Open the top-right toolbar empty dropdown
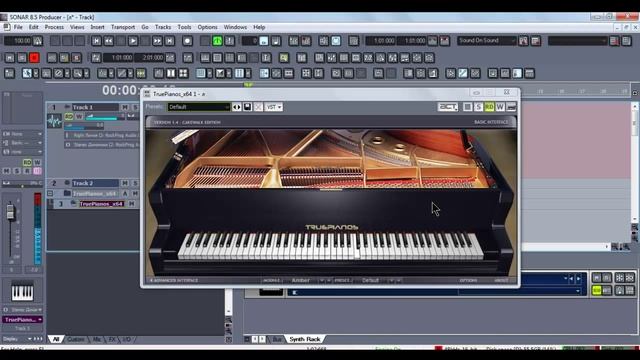This screenshot has height=360, width=640. (578, 40)
